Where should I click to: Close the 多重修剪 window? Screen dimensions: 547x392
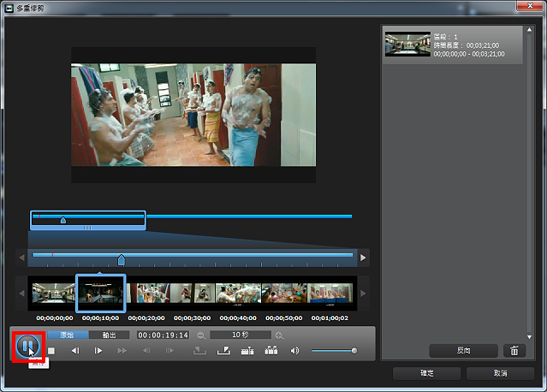tap(530, 6)
